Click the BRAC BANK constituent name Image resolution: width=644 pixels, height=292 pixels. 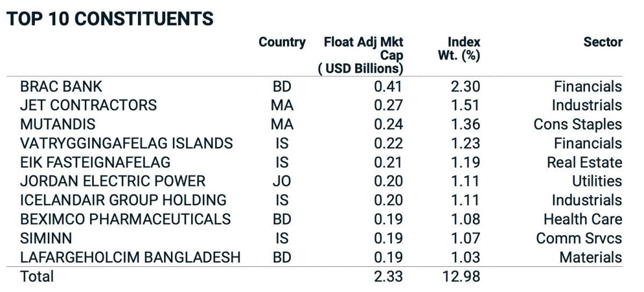point(61,86)
